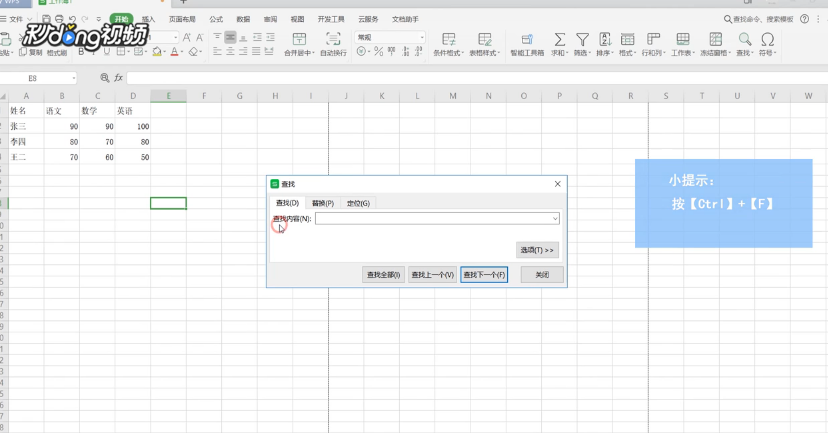Click the formula bar input area
Screen dimensions: 828x433
(477, 78)
